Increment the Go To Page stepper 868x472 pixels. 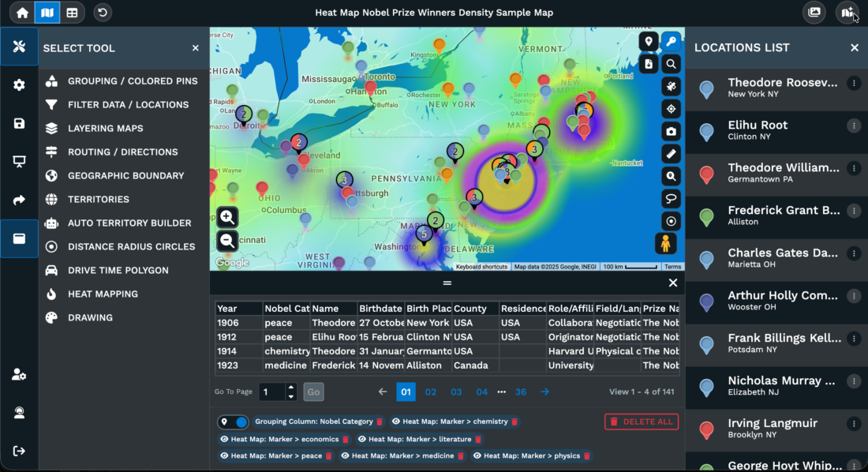click(291, 388)
